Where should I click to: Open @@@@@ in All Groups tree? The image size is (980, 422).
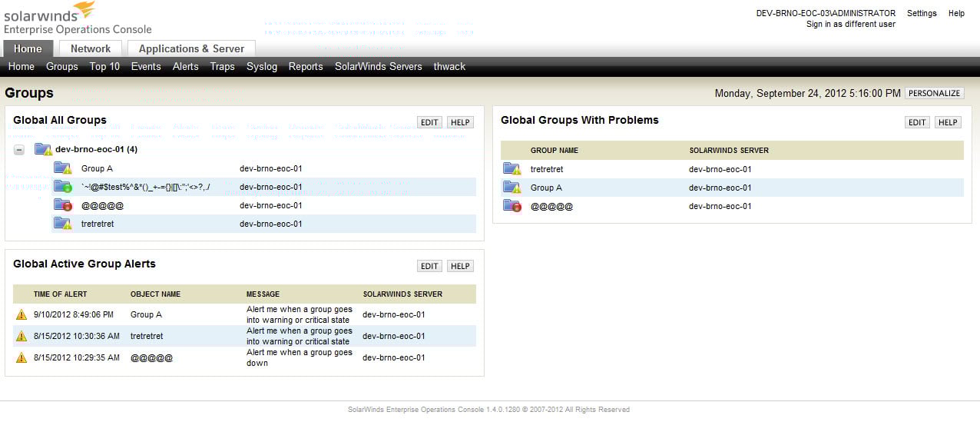(x=102, y=205)
